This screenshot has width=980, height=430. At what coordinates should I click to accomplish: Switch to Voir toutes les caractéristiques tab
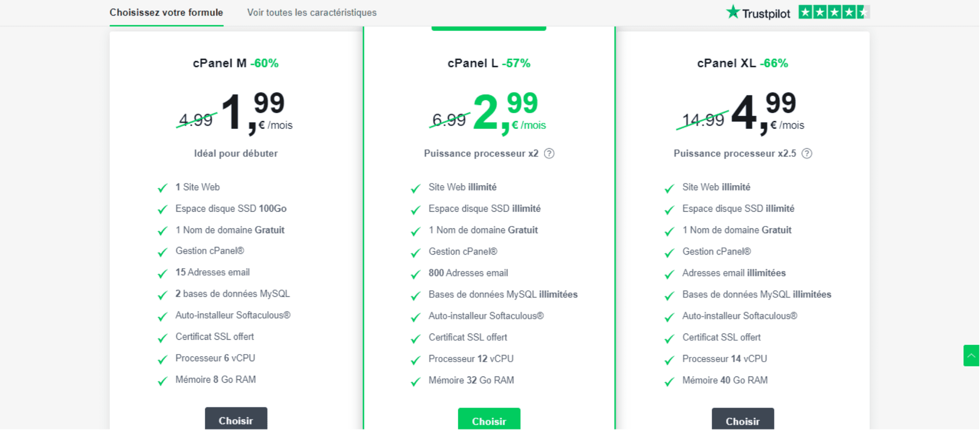tap(312, 12)
